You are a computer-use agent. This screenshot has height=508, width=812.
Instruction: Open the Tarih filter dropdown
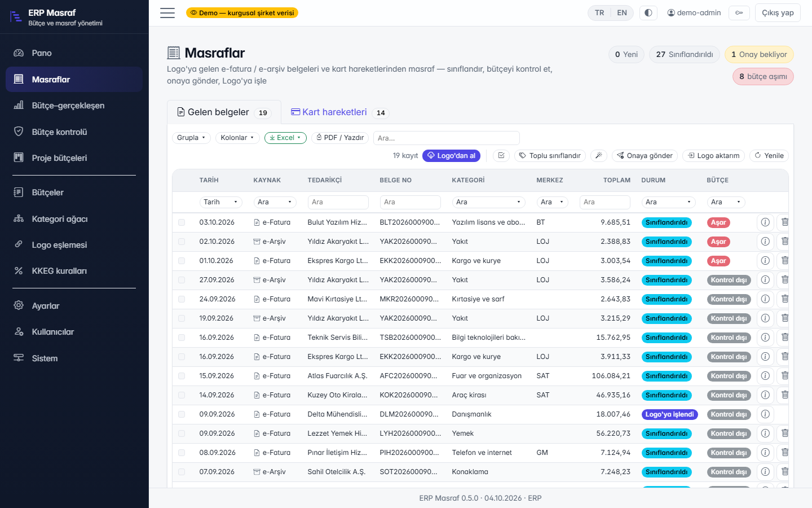[x=220, y=202]
